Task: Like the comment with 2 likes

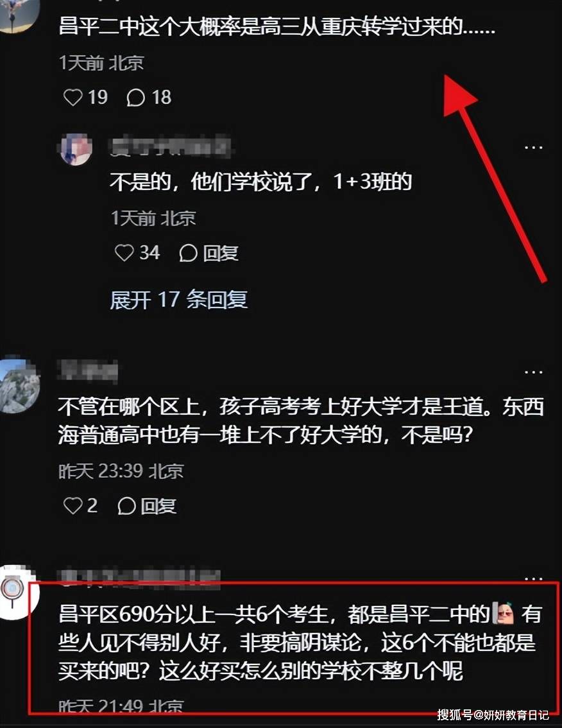Action: tap(72, 506)
